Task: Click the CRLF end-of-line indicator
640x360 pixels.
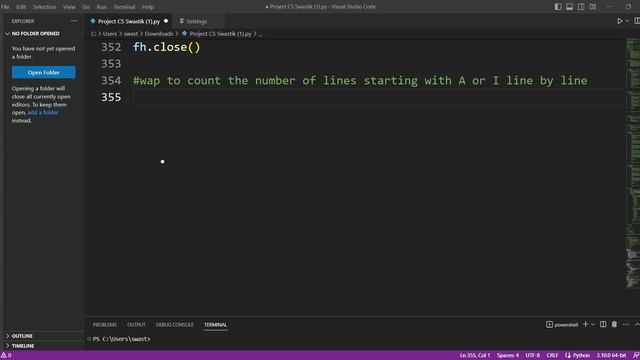Action: 552,356
